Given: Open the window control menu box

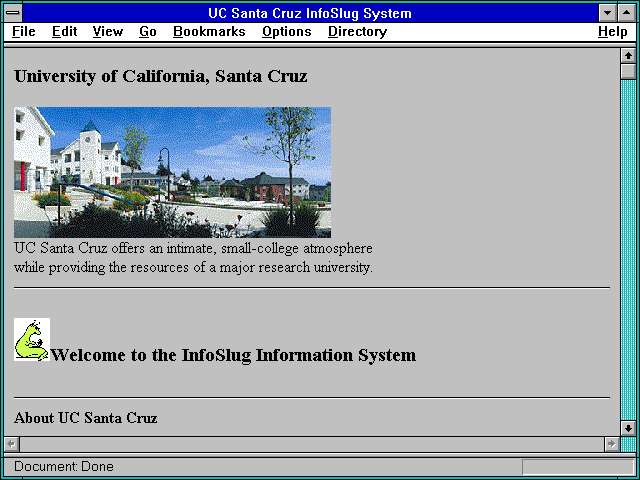Looking at the screenshot, I should click(x=13, y=13).
